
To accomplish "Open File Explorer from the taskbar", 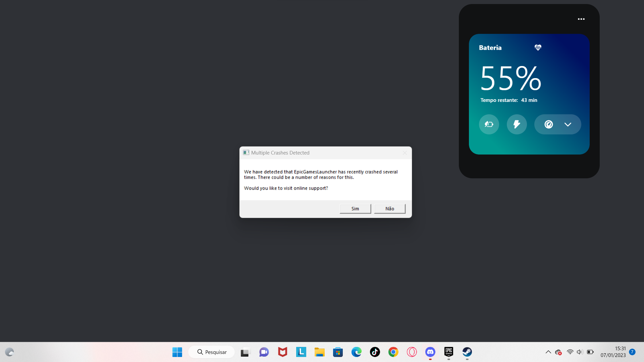I will [x=319, y=352].
